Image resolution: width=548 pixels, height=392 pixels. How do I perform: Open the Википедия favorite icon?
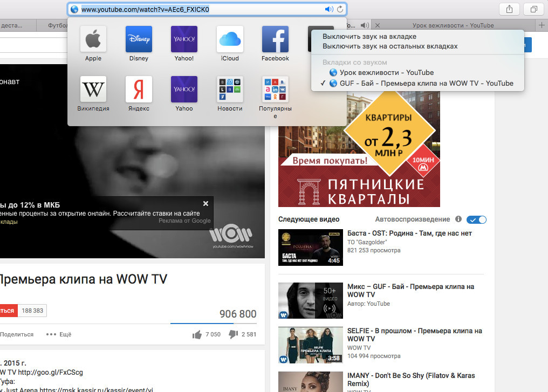[x=93, y=89]
